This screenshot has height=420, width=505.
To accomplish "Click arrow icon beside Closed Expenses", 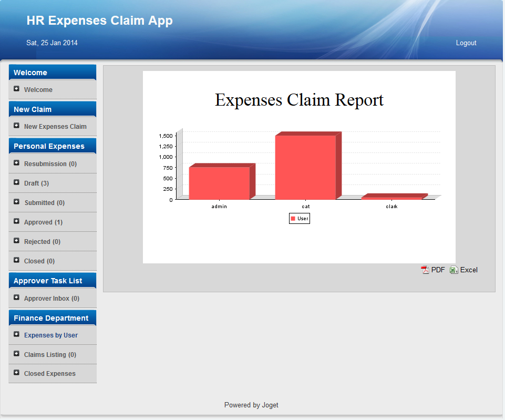I will (17, 373).
